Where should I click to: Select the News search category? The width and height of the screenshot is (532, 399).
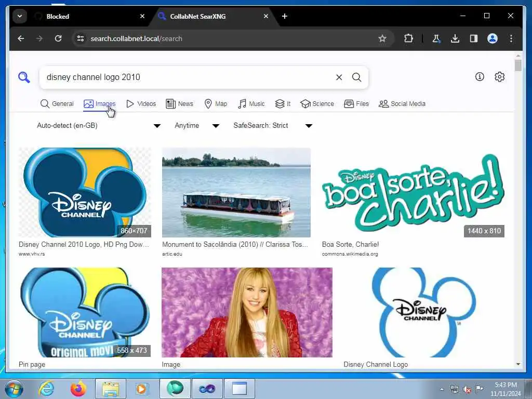(x=179, y=104)
